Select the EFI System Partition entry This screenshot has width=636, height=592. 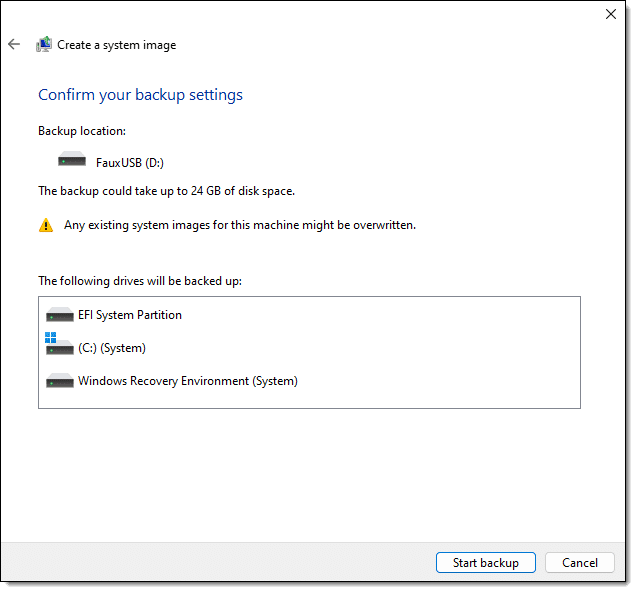click(x=130, y=315)
